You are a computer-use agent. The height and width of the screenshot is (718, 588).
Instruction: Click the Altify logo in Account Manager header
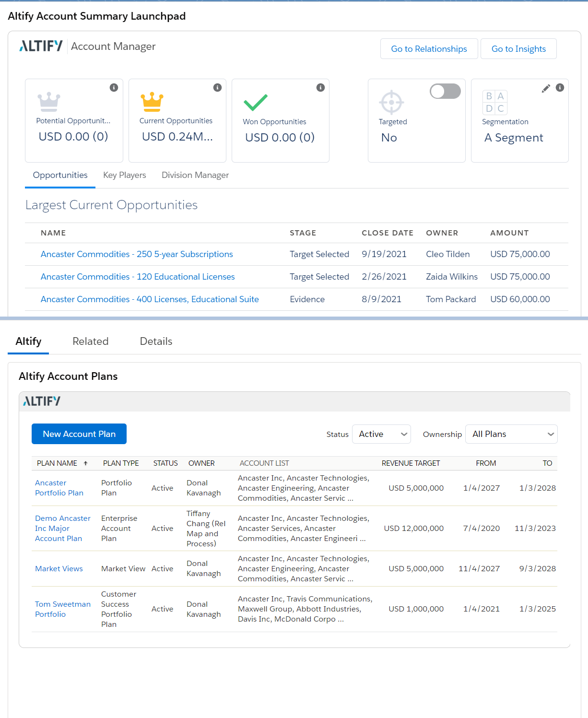point(41,46)
